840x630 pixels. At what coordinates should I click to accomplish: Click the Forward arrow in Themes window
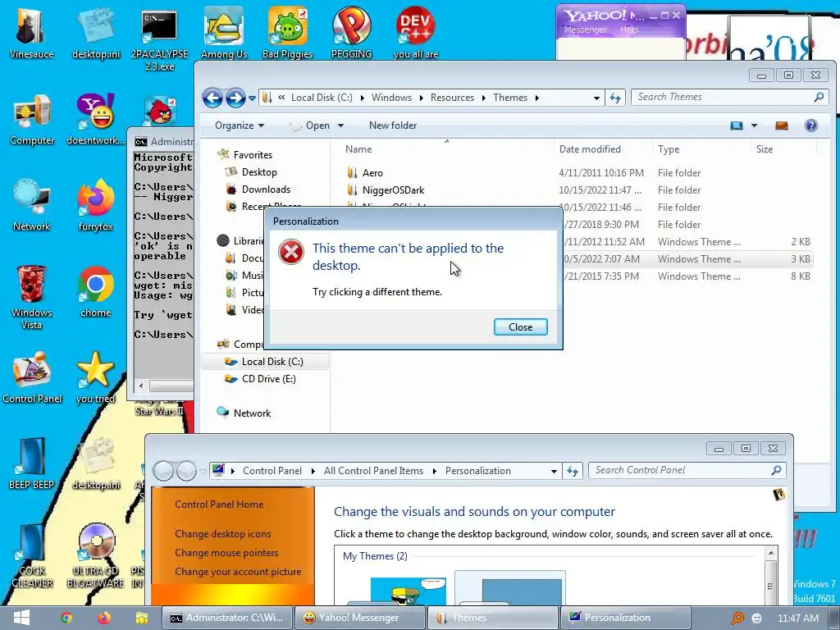coord(235,98)
